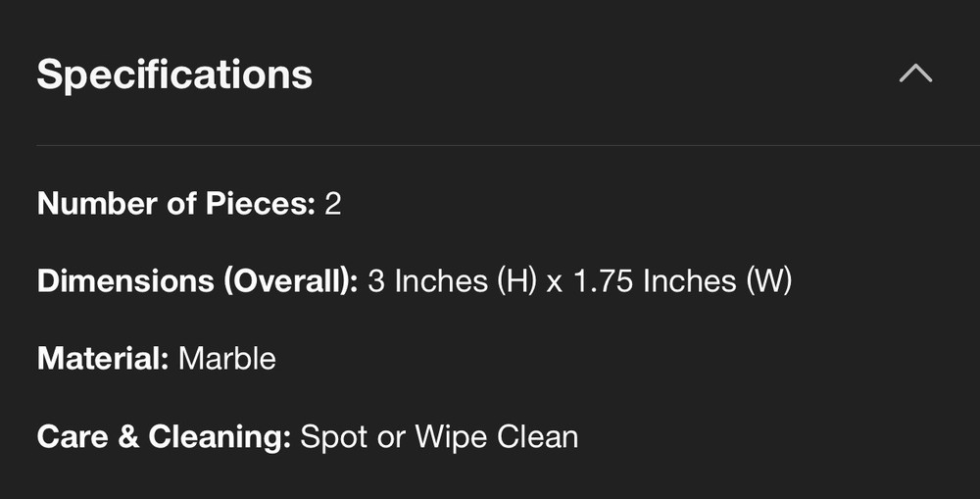This screenshot has height=499, width=980.
Task: Click the "1.75" width number
Action: click(x=603, y=281)
